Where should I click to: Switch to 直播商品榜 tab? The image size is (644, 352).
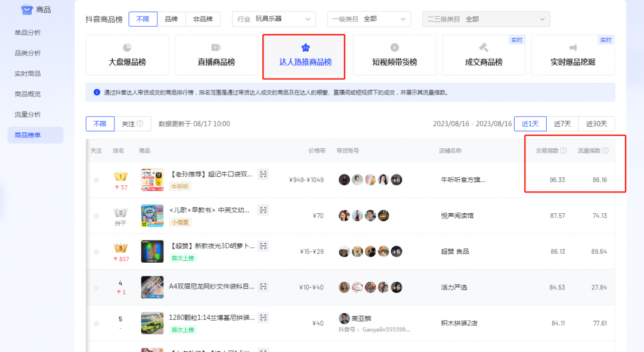(x=216, y=55)
